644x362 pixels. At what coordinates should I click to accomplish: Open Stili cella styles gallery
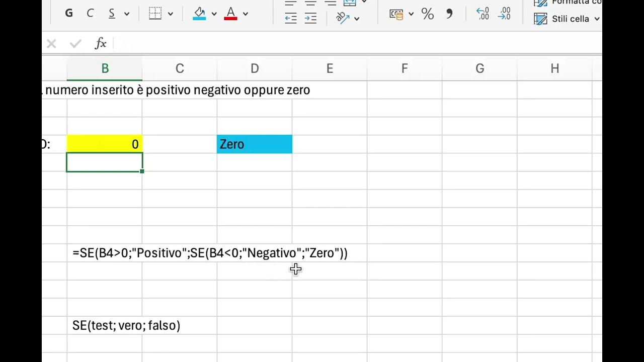point(561,19)
